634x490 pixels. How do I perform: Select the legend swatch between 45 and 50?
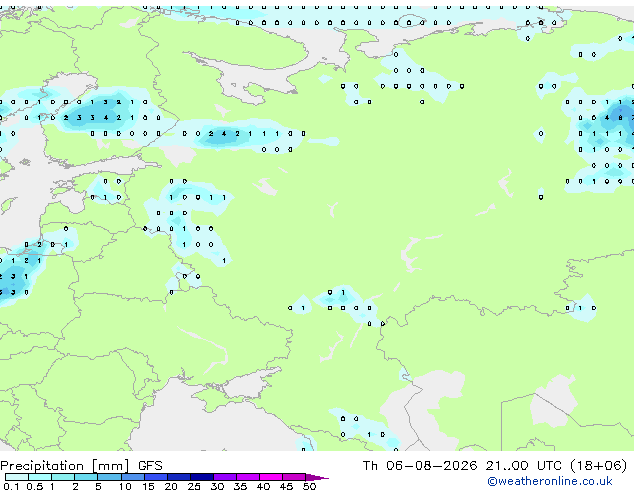[x=294, y=477]
